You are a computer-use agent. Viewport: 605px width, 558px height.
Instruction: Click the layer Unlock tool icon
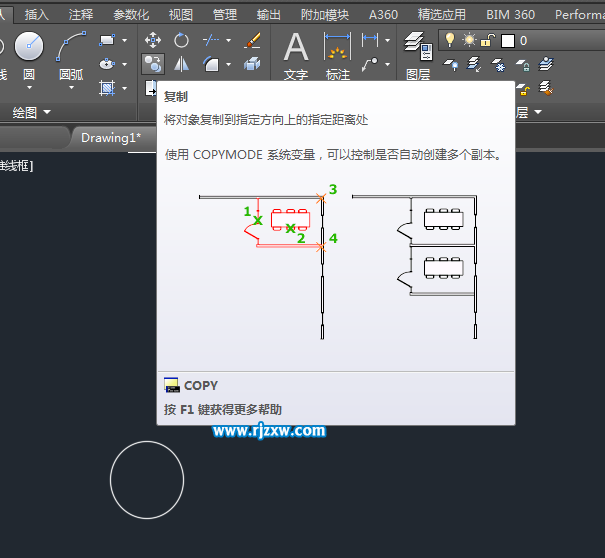[x=522, y=89]
